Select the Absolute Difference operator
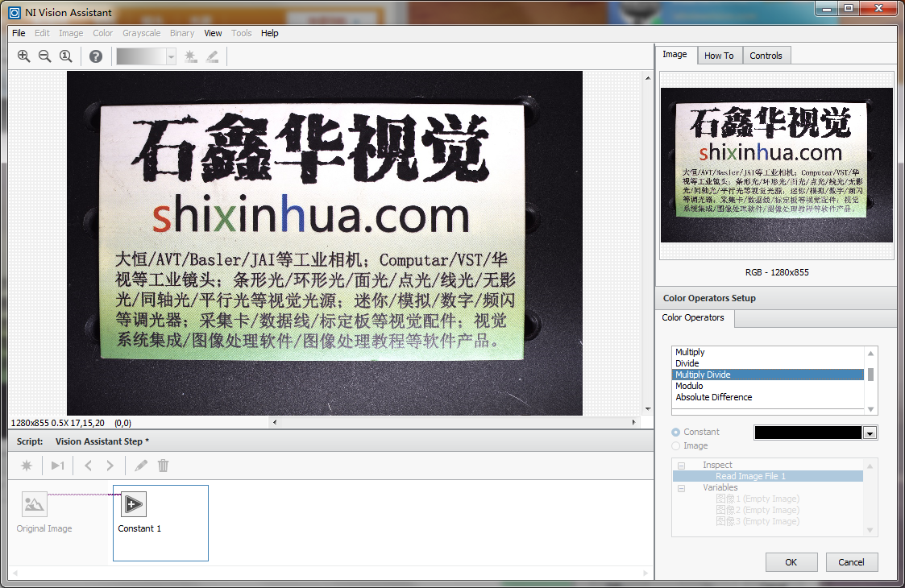 click(768, 397)
